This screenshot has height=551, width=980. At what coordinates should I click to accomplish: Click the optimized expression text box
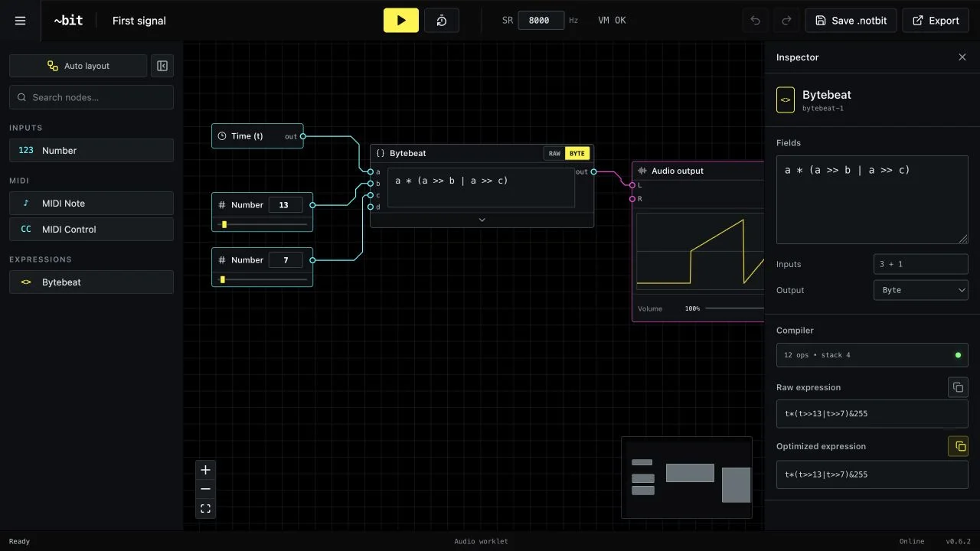pos(872,474)
